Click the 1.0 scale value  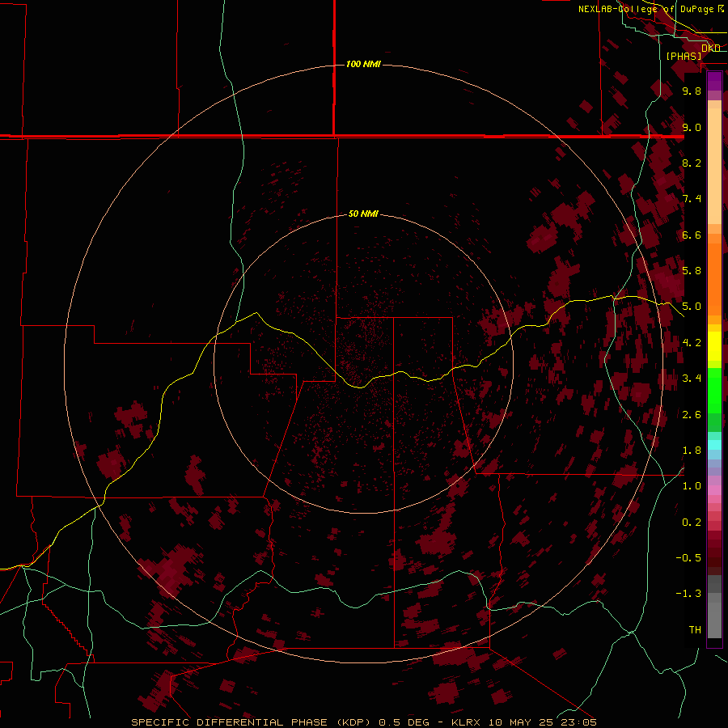pyautogui.click(x=692, y=486)
